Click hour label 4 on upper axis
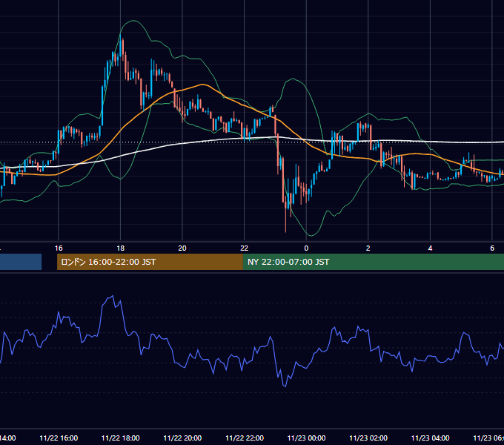504x445 pixels. (x=430, y=248)
